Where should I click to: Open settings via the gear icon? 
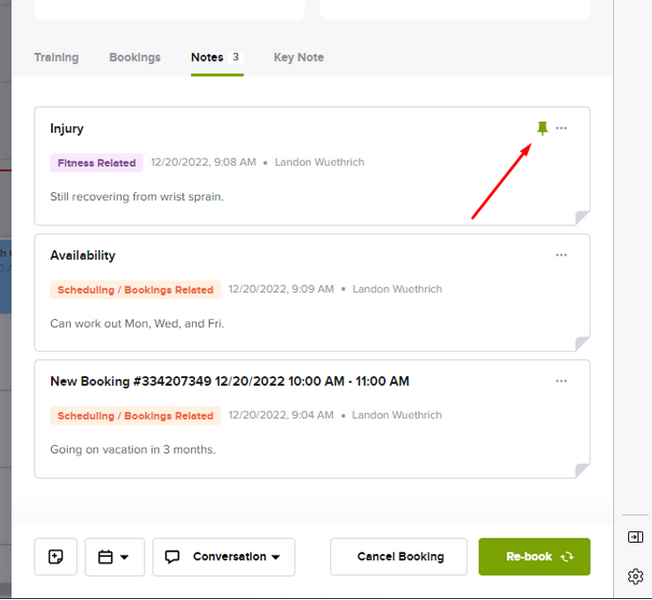pos(635,576)
